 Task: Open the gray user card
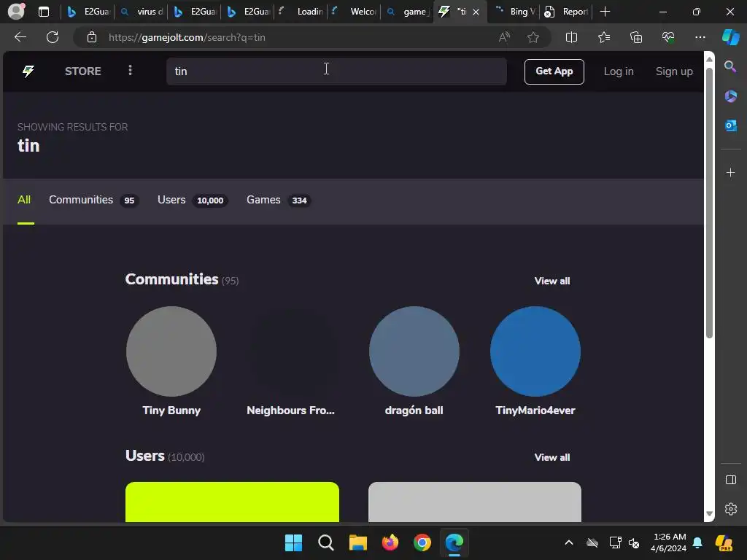click(474, 502)
